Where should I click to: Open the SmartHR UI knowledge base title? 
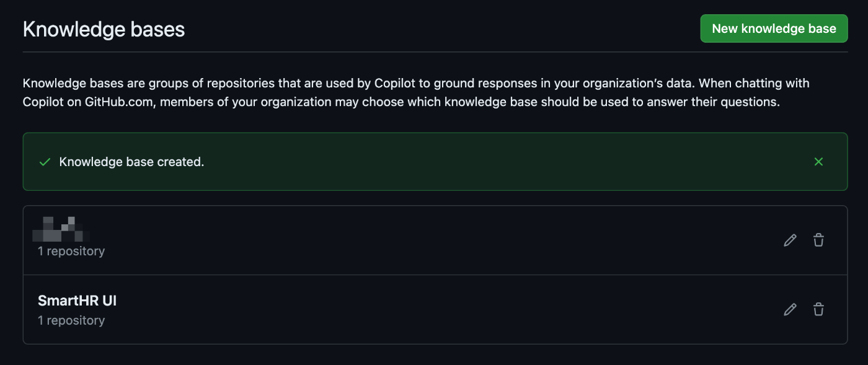(x=77, y=301)
